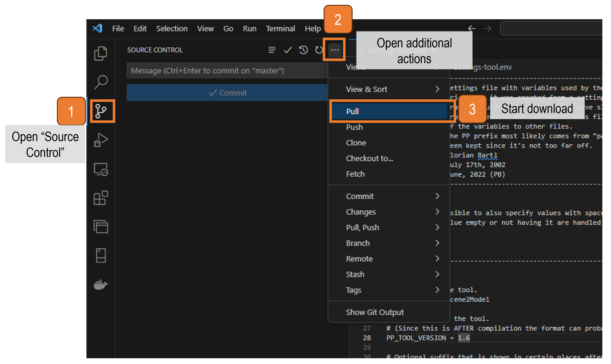611x364 pixels.
Task: Click the checkmark commit icon in header
Action: point(288,50)
